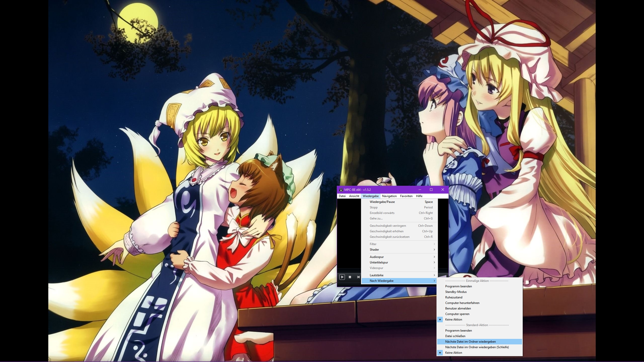Select Computer herunterfahren action
This screenshot has height=362, width=644.
[x=462, y=303]
